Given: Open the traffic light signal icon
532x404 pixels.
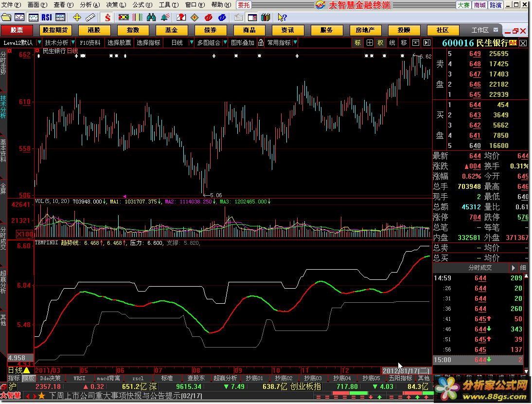Looking at the screenshot, I should [x=124, y=17].
